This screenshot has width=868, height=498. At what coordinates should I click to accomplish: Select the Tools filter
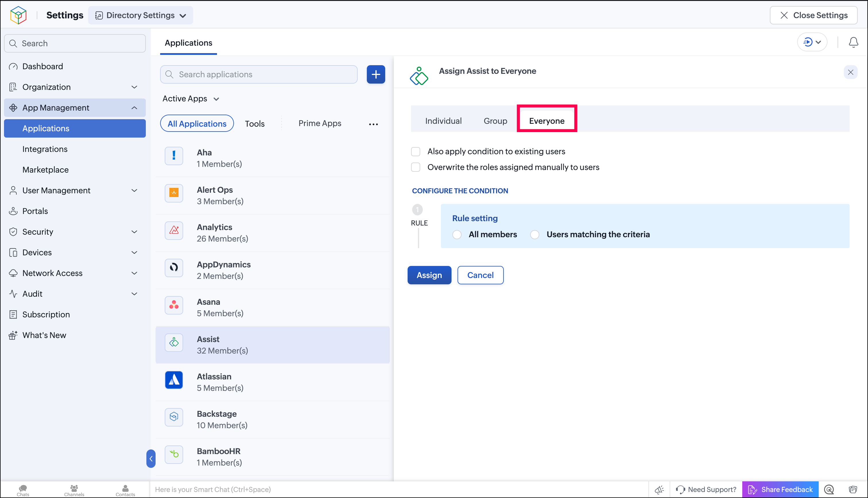(x=255, y=124)
